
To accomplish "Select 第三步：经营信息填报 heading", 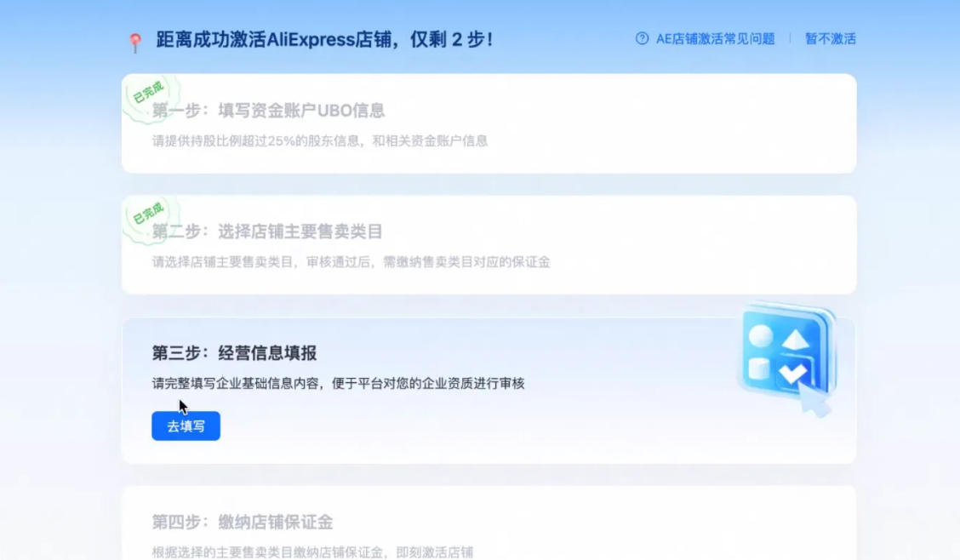I will pyautogui.click(x=235, y=353).
